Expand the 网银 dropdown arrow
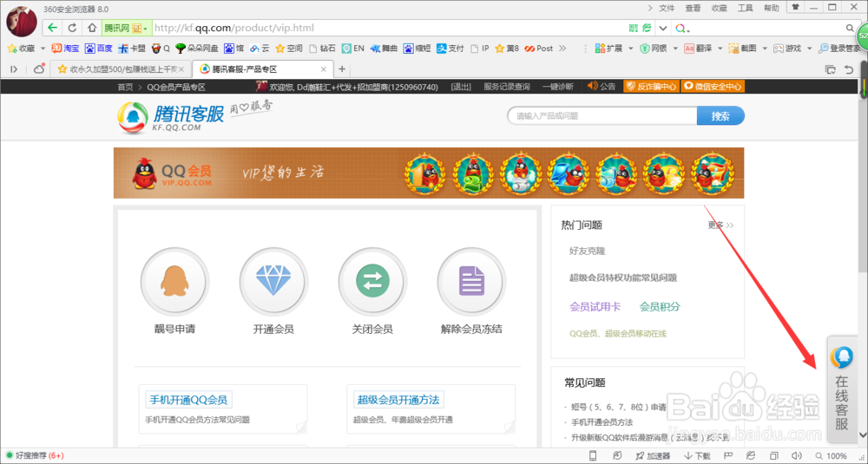The image size is (868, 464). click(x=674, y=49)
